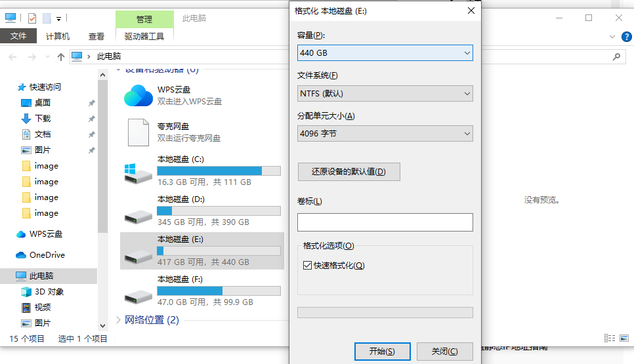
Task: Open 图片 pinned in quick access
Action: [43, 150]
